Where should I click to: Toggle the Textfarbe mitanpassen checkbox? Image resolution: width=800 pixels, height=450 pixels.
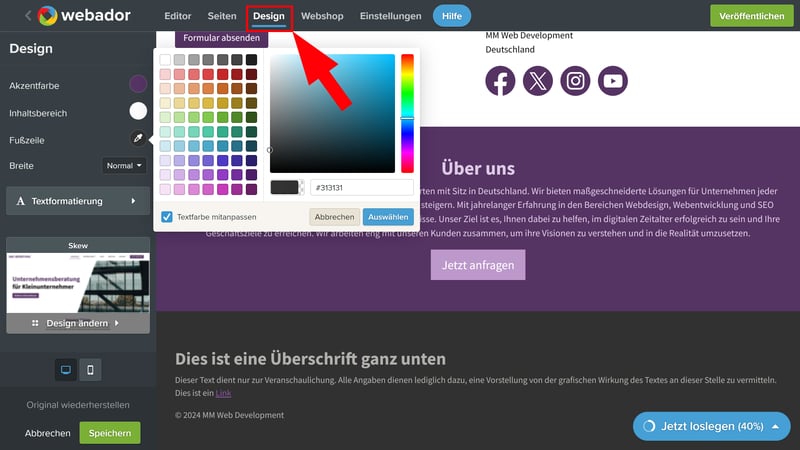click(x=167, y=216)
